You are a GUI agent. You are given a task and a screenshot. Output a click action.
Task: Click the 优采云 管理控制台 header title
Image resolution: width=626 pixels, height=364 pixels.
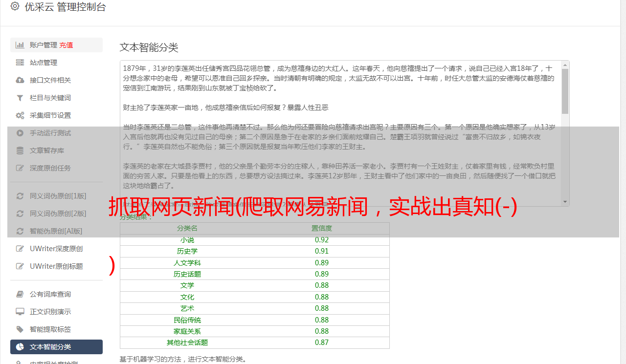(x=65, y=7)
